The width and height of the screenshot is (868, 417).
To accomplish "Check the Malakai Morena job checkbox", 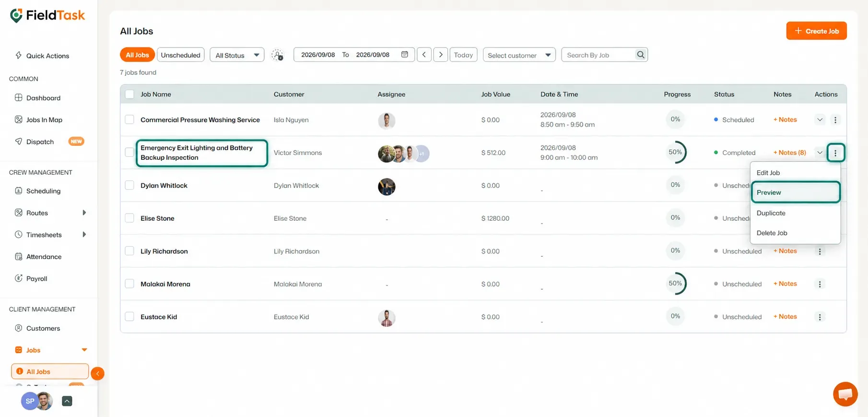I will [x=129, y=284].
